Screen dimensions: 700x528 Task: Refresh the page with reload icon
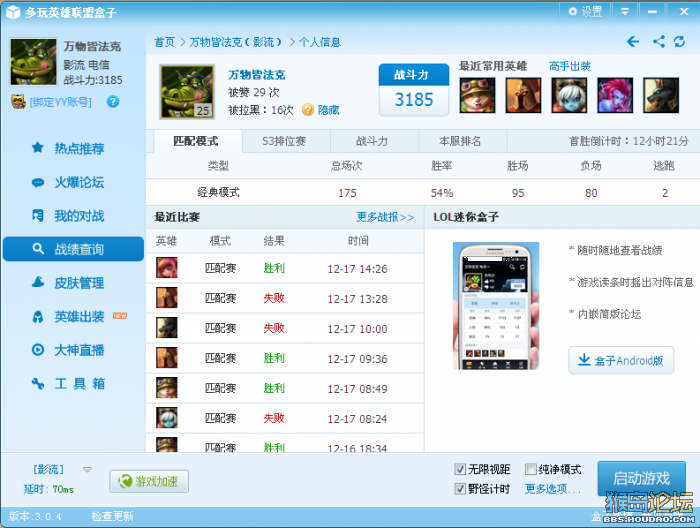coord(679,42)
